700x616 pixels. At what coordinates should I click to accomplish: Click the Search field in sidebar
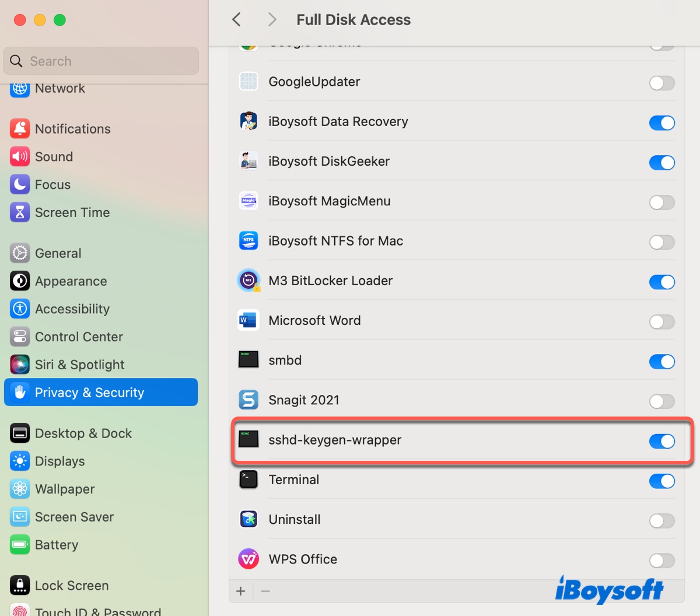[x=101, y=61]
